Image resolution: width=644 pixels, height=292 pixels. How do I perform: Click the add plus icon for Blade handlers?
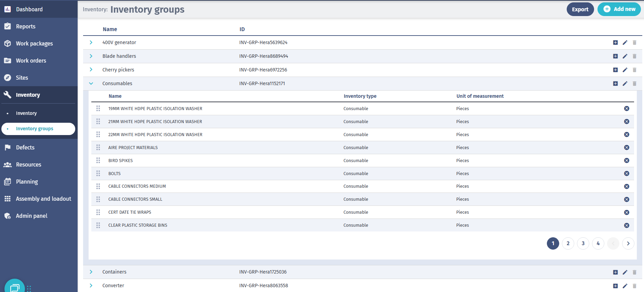pos(615,56)
